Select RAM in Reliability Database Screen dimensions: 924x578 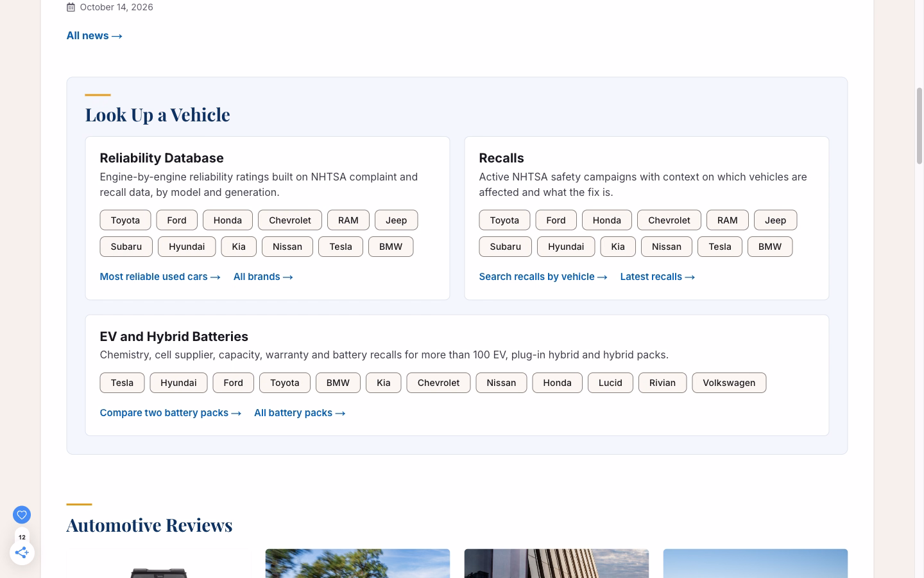(x=348, y=220)
